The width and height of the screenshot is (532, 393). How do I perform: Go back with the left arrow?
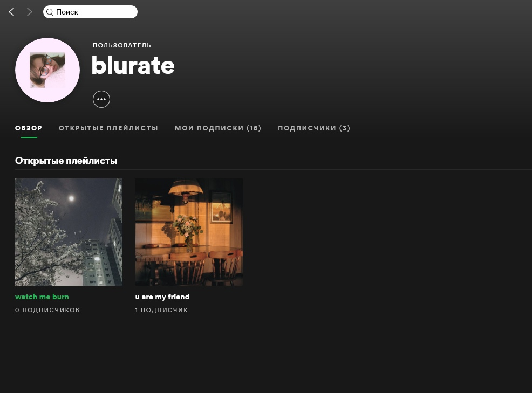(x=11, y=12)
